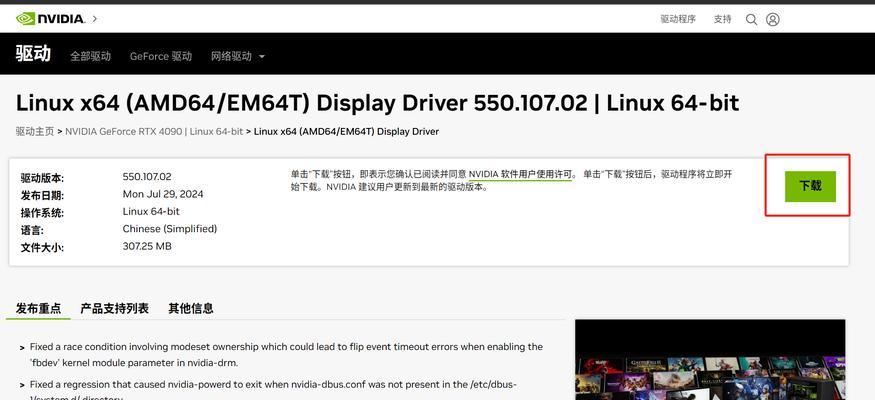Image resolution: width=875 pixels, height=400 pixels.
Task: Click the race condition release note
Action: pyautogui.click(x=286, y=354)
